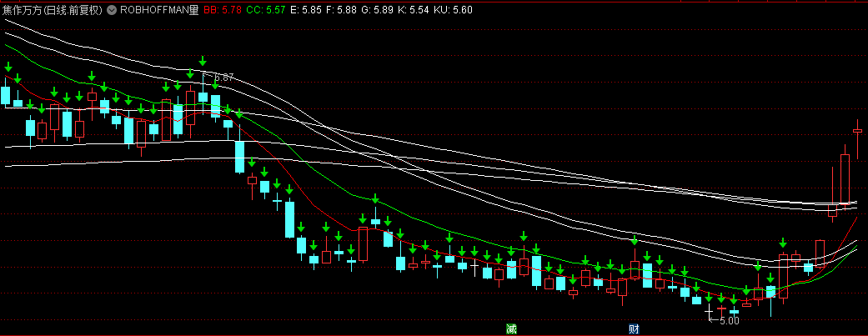Click the K: 5.54 readout

(x=413, y=10)
